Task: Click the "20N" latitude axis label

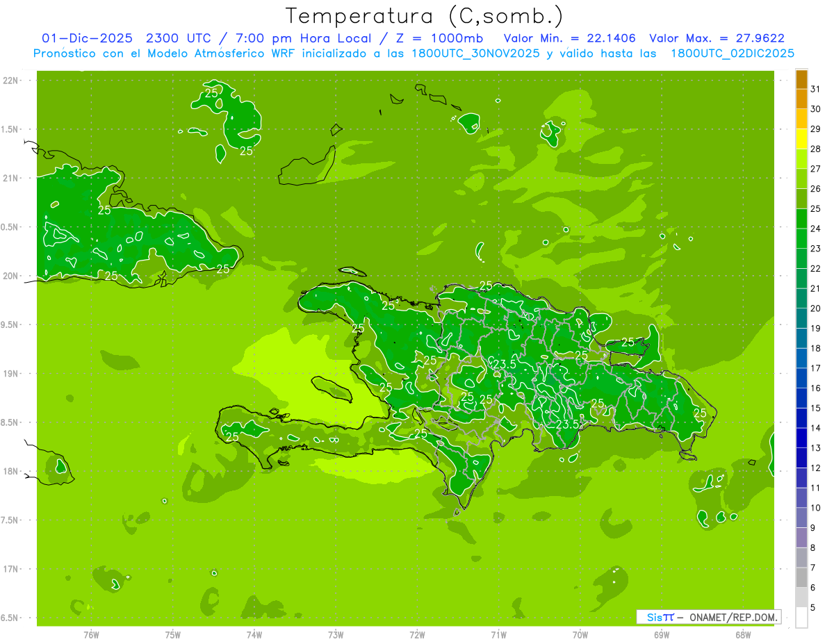Action: [11, 276]
